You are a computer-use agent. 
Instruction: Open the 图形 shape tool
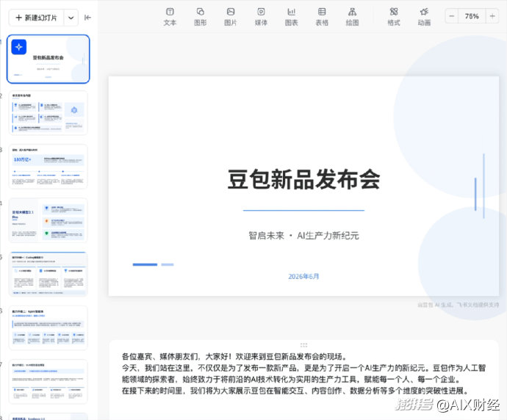click(x=200, y=17)
